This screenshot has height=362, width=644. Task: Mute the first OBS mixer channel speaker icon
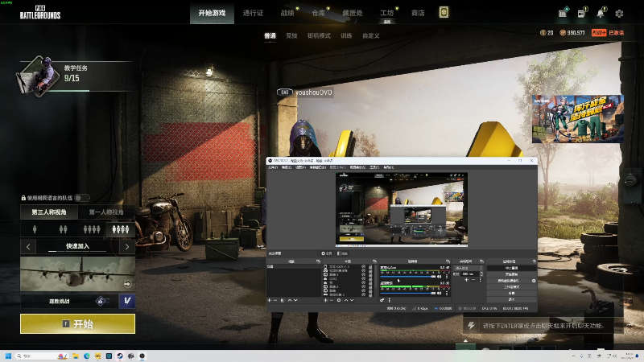(439, 277)
